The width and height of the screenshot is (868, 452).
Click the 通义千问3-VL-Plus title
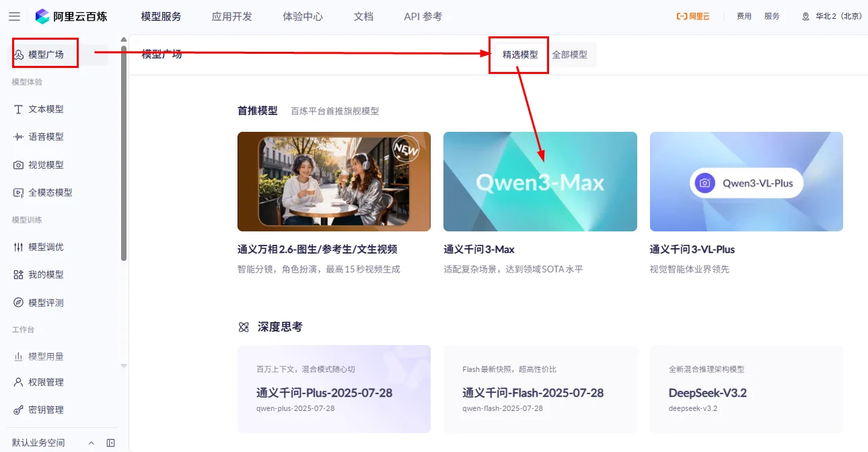(692, 250)
